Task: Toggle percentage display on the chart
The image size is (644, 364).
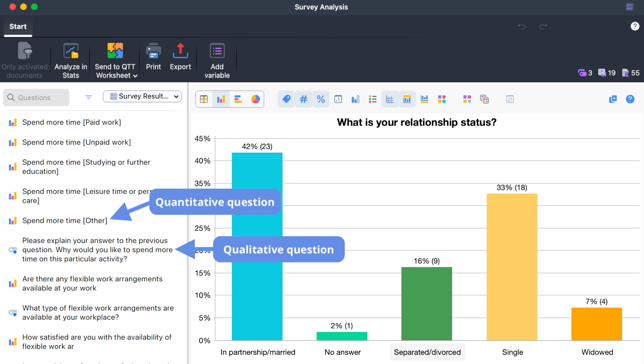Action: point(321,99)
